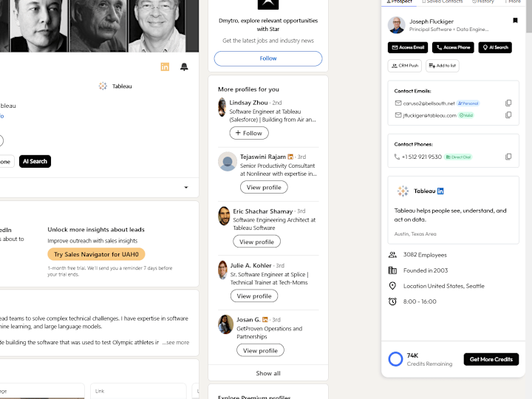Click the 3082 Employees text
532x399 pixels.
425,255
